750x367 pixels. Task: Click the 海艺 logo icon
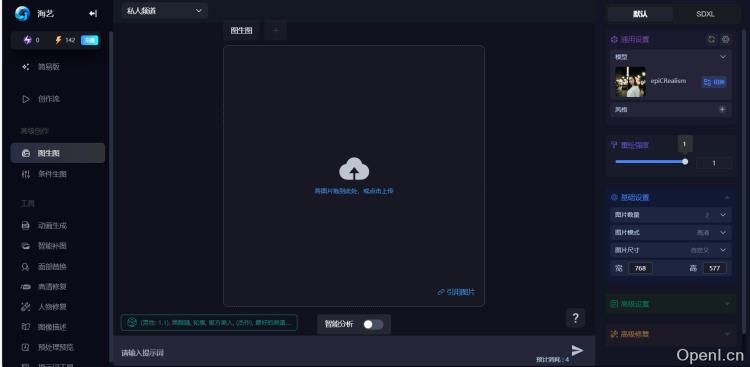[x=22, y=13]
